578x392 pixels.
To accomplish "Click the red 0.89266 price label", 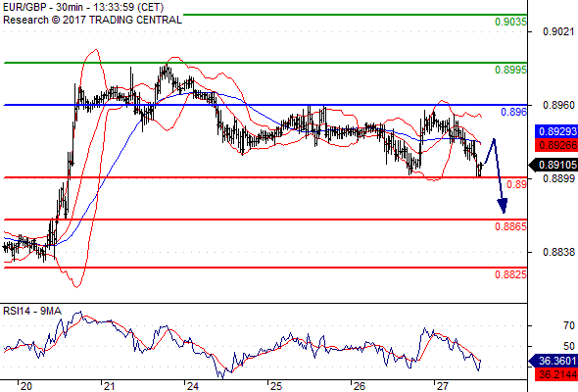I will 556,145.
